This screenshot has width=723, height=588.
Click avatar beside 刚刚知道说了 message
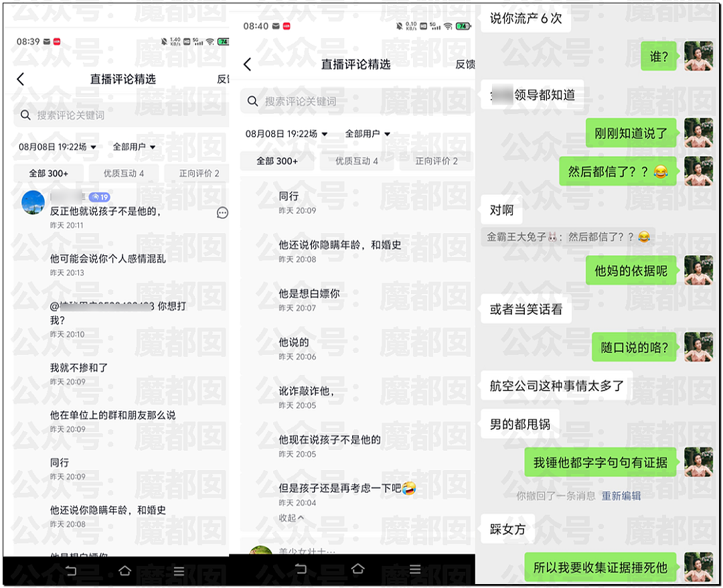(698, 133)
